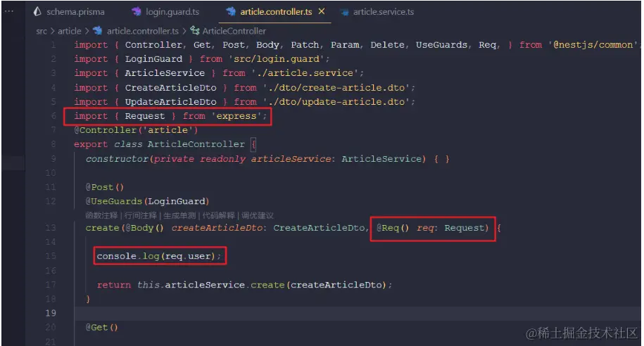Click the @Controller('article') decorator
Image resolution: width=644 pixels, height=346 pixels.
[x=136, y=130]
